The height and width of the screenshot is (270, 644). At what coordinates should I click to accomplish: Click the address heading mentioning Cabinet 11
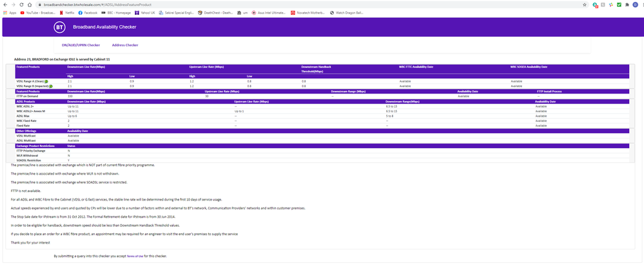pos(62,59)
